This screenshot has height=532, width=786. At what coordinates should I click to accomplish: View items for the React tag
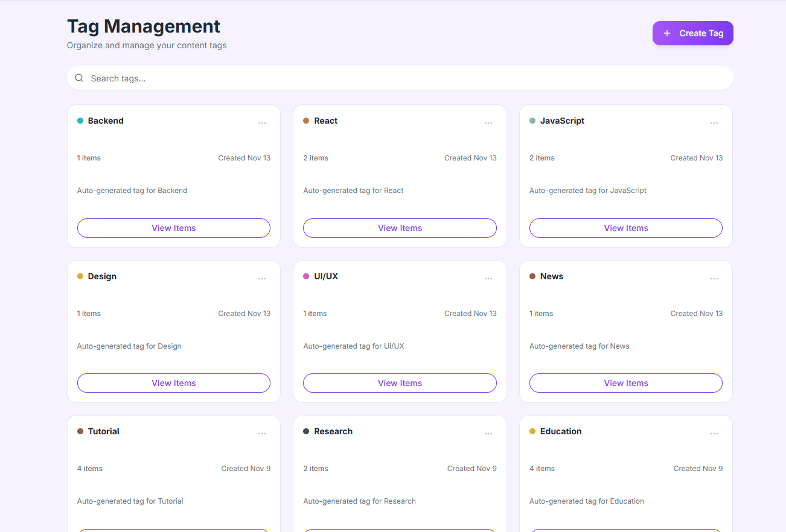400,228
